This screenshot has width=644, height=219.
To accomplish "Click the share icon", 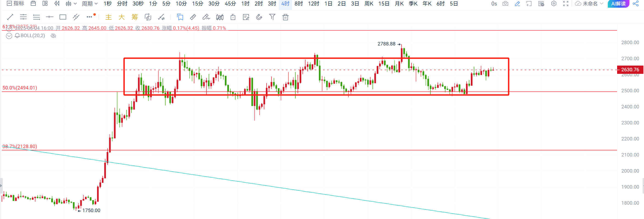I will pos(635,4).
